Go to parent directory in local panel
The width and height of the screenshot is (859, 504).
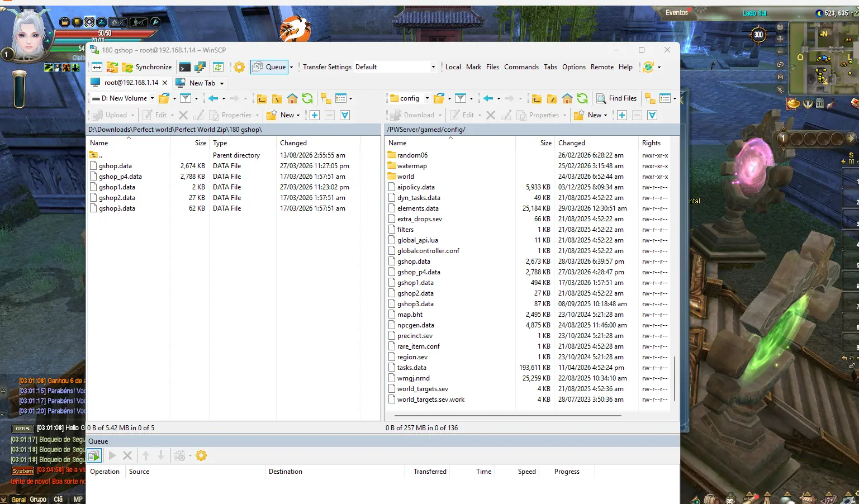[x=262, y=99]
